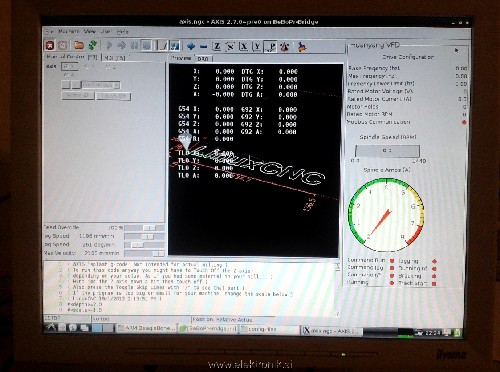
Task: Zoom in with the blue plus icon
Action: pyautogui.click(x=191, y=46)
